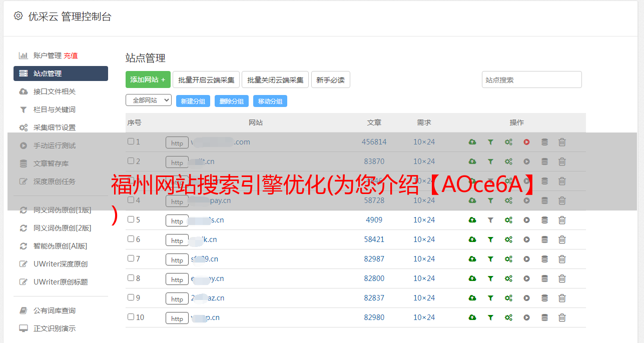The height and width of the screenshot is (343, 644).
Task: Click the trash icon in row 6
Action: pos(562,239)
